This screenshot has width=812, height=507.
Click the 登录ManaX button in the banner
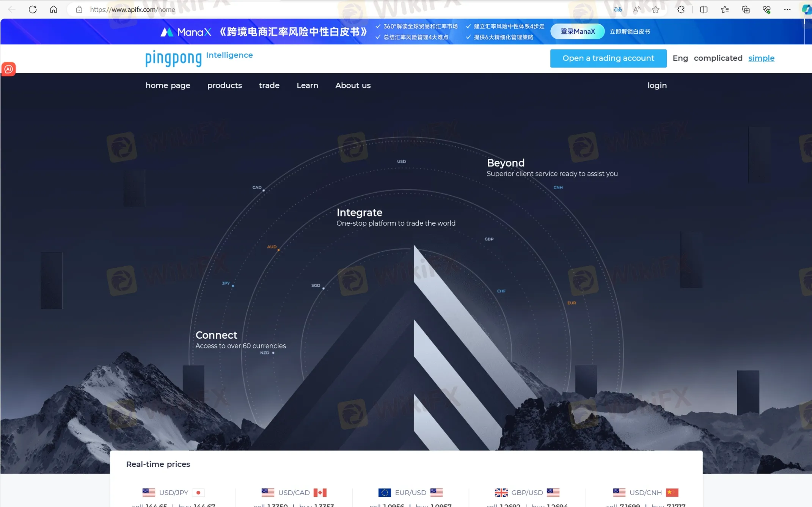pyautogui.click(x=577, y=31)
